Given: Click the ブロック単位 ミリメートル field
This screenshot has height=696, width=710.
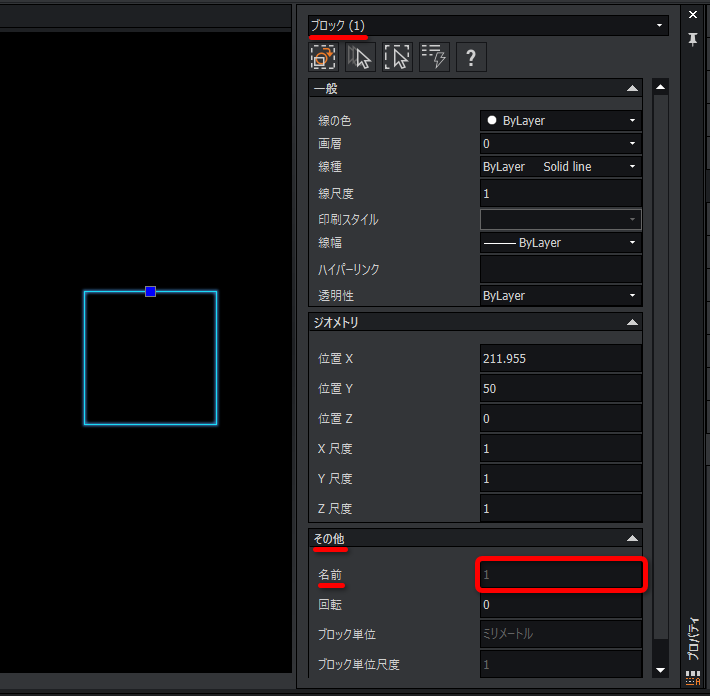Looking at the screenshot, I should pos(561,634).
